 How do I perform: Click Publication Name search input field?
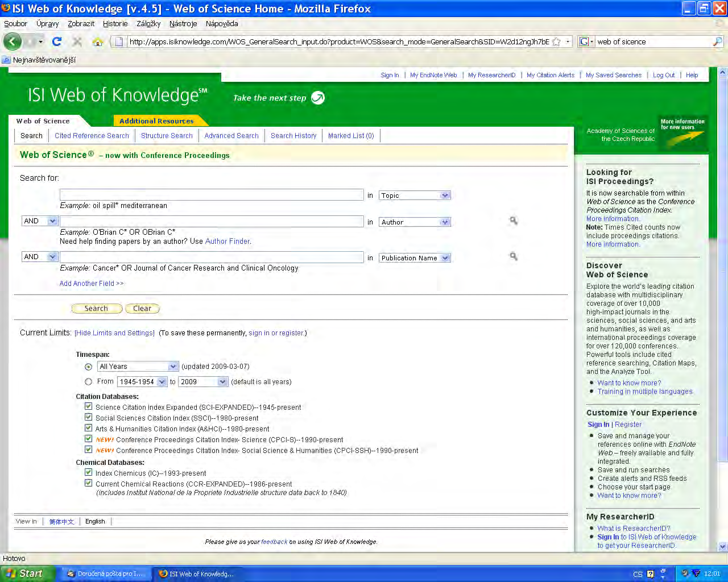click(212, 257)
